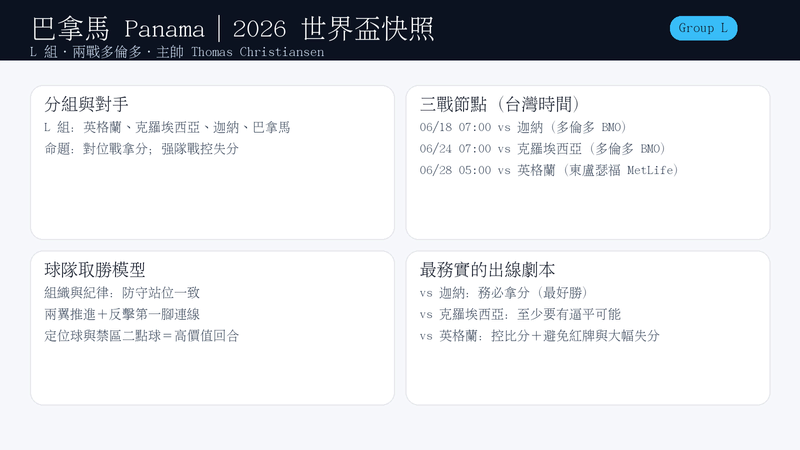Select the line 組織與紀律：防守站位一致
The height and width of the screenshot is (450, 800).
click(122, 293)
